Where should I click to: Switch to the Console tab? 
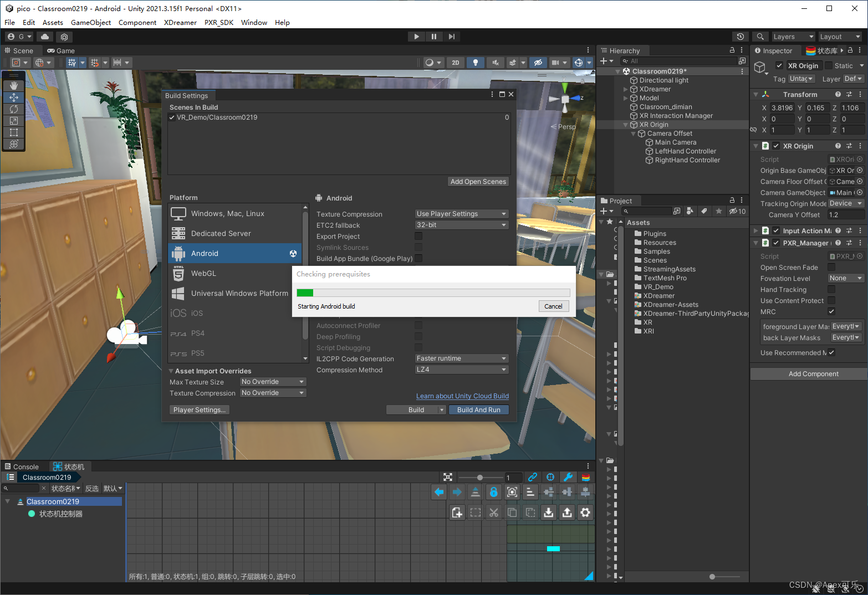[x=22, y=466]
